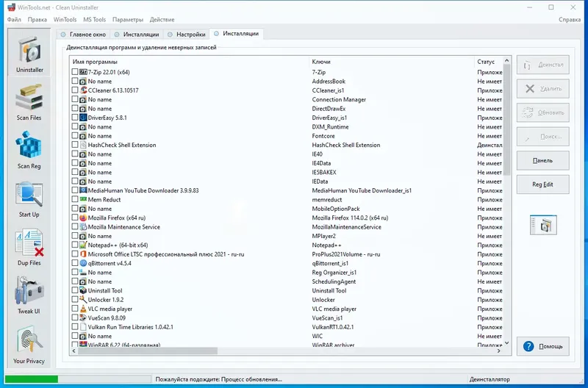
Task: Open the Uninstaller tool in sidebar
Action: (29, 53)
